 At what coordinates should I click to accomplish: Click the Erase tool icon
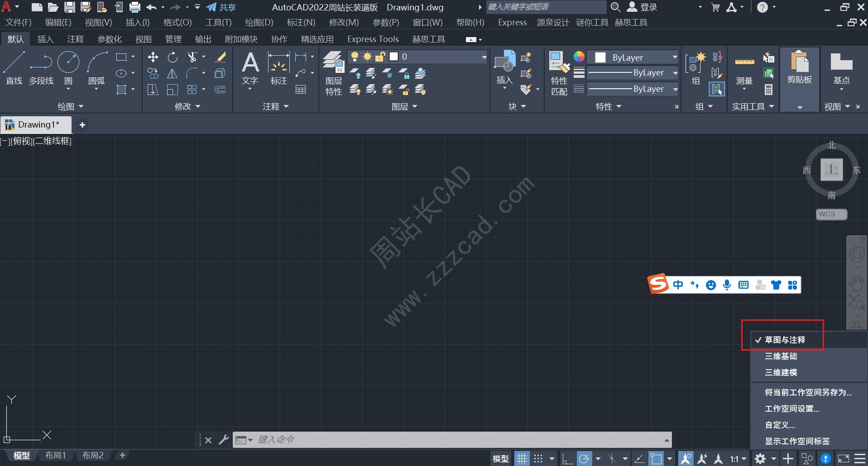pos(221,57)
